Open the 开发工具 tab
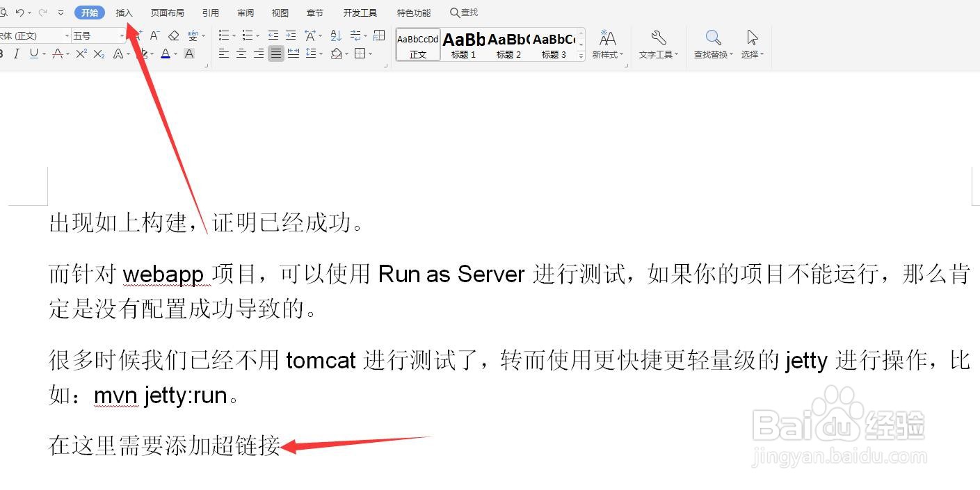980x490 pixels. click(x=360, y=13)
